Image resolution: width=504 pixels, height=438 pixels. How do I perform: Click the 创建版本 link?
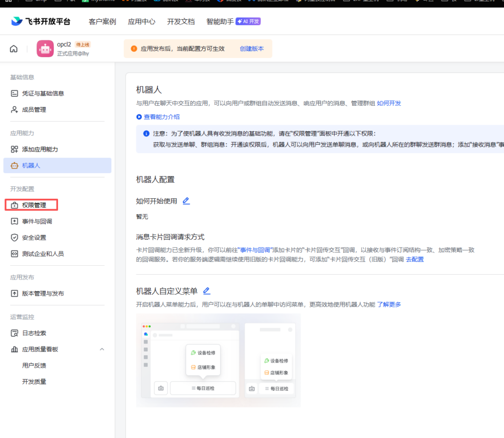click(x=252, y=49)
